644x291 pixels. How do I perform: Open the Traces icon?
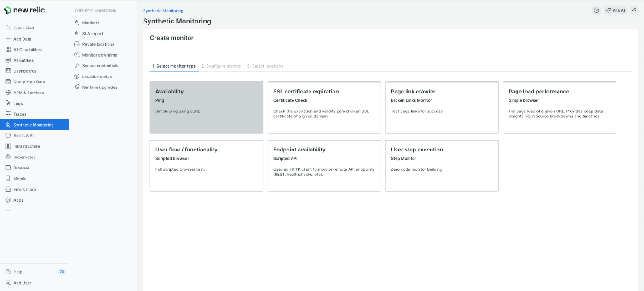coord(8,114)
